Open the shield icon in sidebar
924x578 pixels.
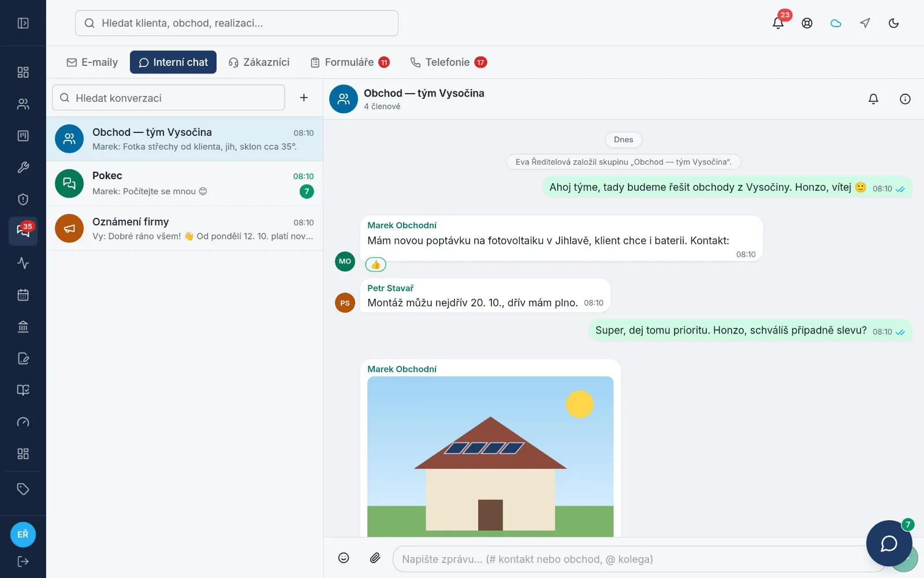pos(23,199)
